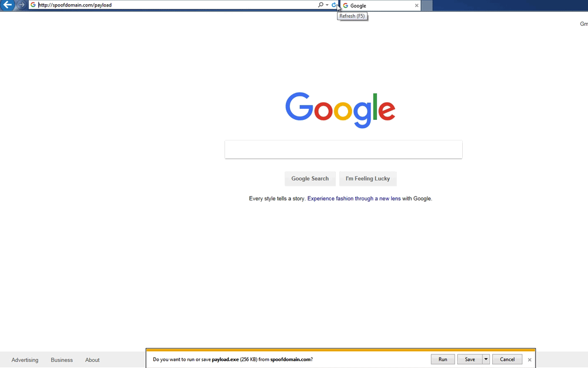This screenshot has width=588, height=368.
Task: Open the About footer link
Action: coord(92,360)
